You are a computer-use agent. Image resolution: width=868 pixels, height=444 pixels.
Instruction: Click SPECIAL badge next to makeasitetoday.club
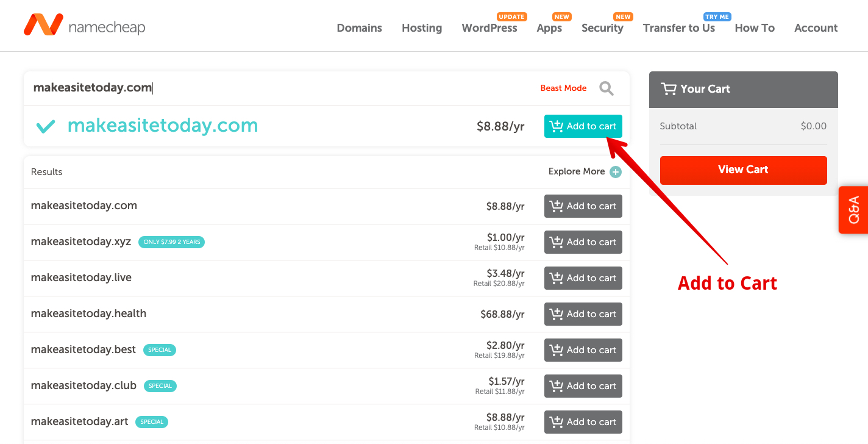click(160, 386)
